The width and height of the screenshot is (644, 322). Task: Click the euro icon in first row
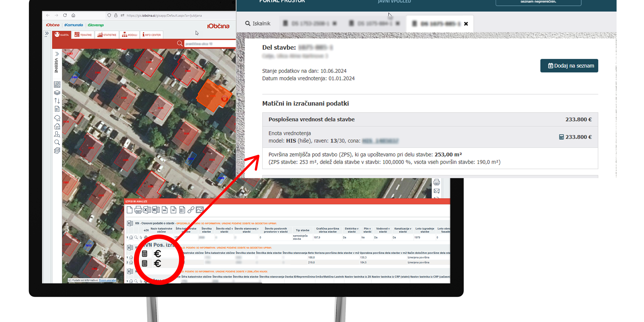click(x=158, y=254)
